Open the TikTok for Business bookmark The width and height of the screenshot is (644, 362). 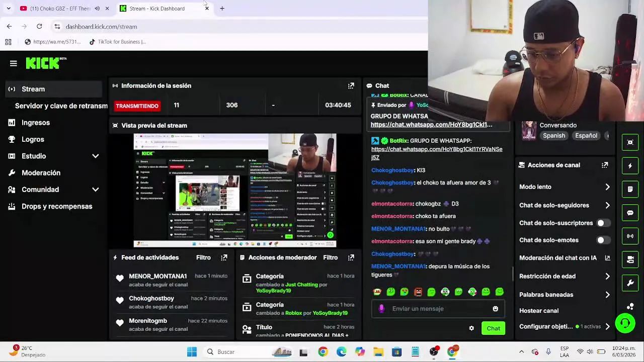tap(118, 42)
